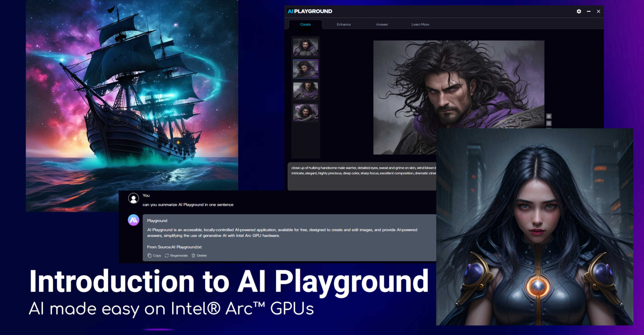Image resolution: width=644 pixels, height=335 pixels.
Task: Copy the Playground answer
Action: [x=154, y=255]
